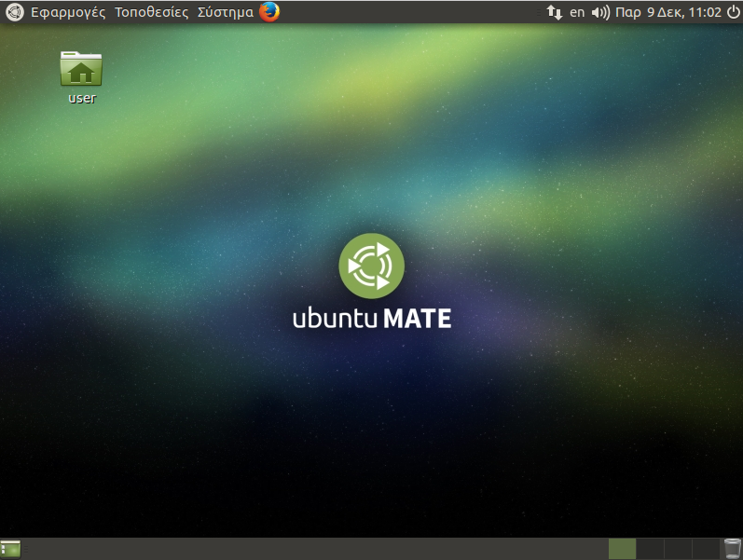743x560 pixels.
Task: Toggle the Show Desktop button
Action: coord(11,549)
